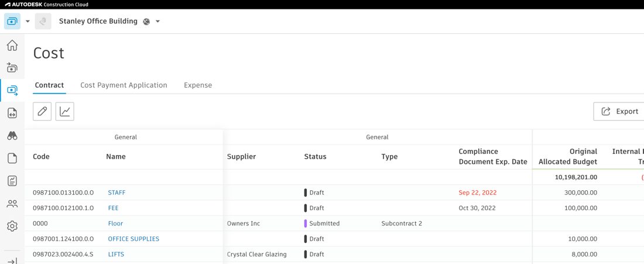Click the Submitted status of Floor row

click(322, 224)
